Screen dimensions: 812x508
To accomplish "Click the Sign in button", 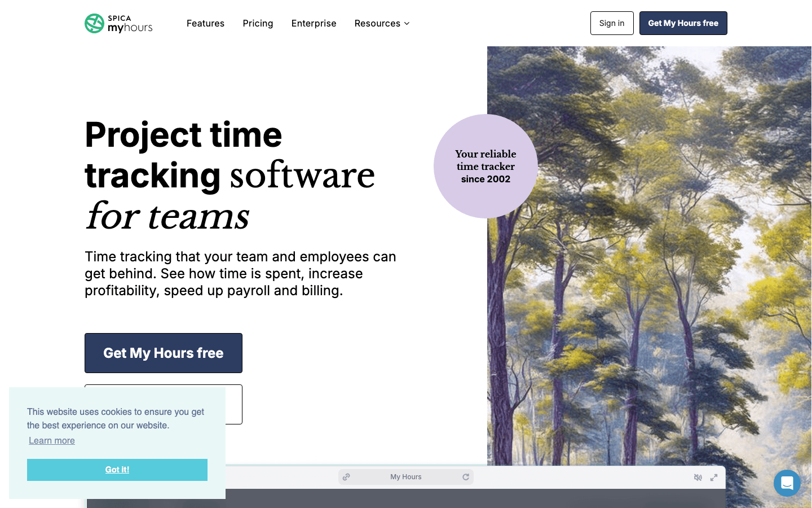I will click(x=612, y=23).
